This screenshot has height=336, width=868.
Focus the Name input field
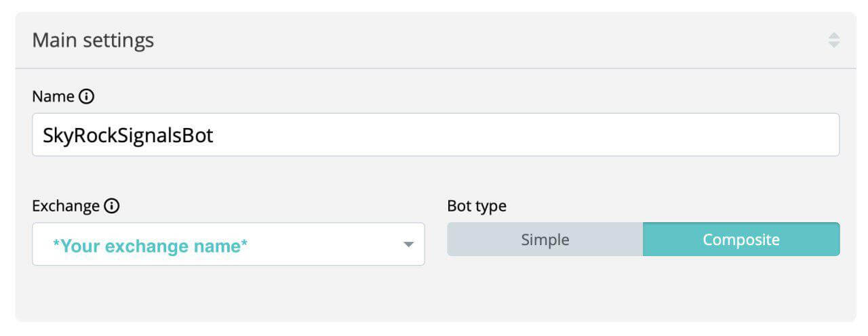click(435, 135)
